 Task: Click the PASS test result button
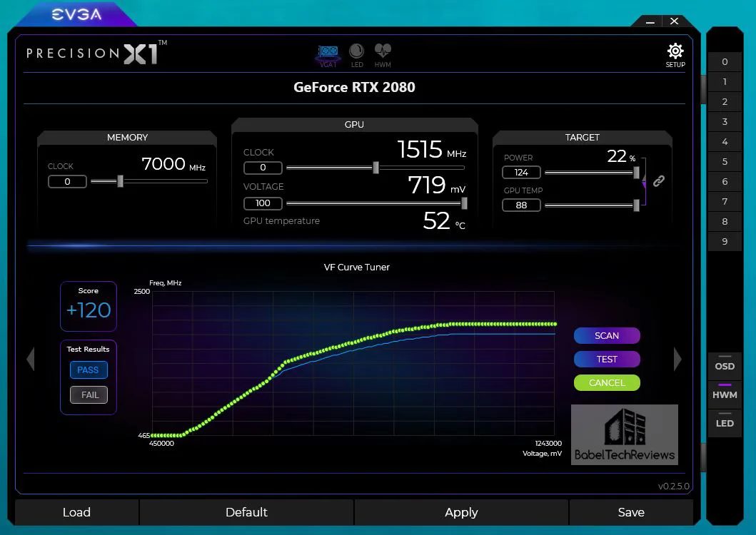pos(89,370)
